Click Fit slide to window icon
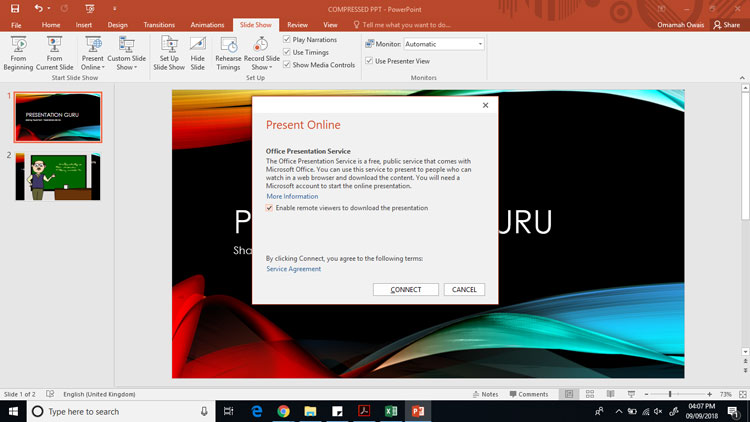Screen dimensions: 750x422 pyautogui.click(x=743, y=394)
